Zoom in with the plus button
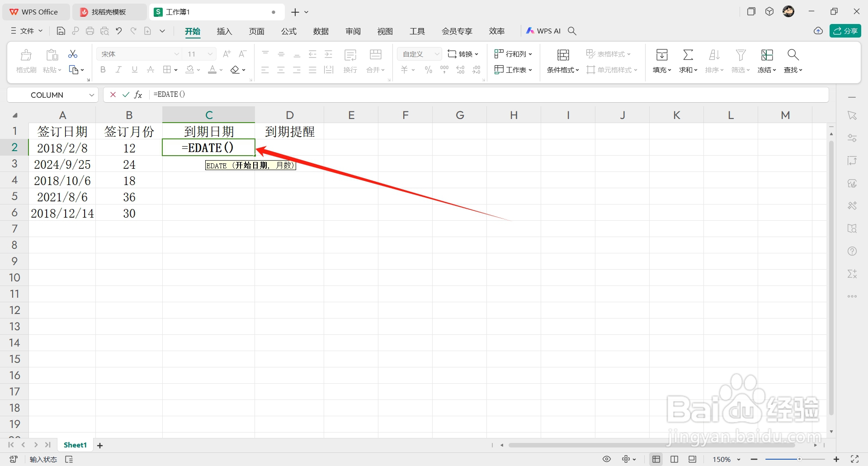868x466 pixels. coord(836,459)
